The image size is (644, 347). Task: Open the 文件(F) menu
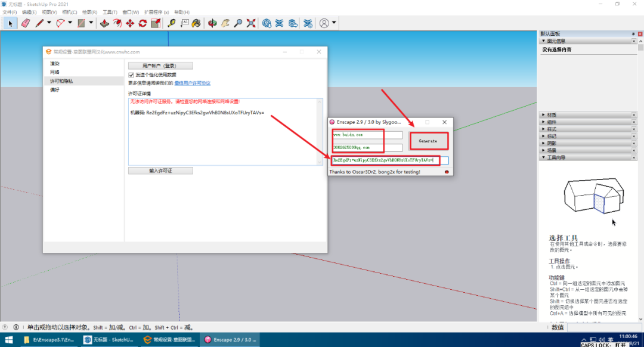coord(10,12)
